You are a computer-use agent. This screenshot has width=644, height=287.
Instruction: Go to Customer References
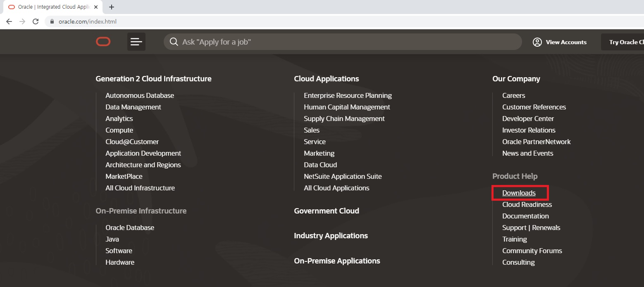pyautogui.click(x=534, y=107)
